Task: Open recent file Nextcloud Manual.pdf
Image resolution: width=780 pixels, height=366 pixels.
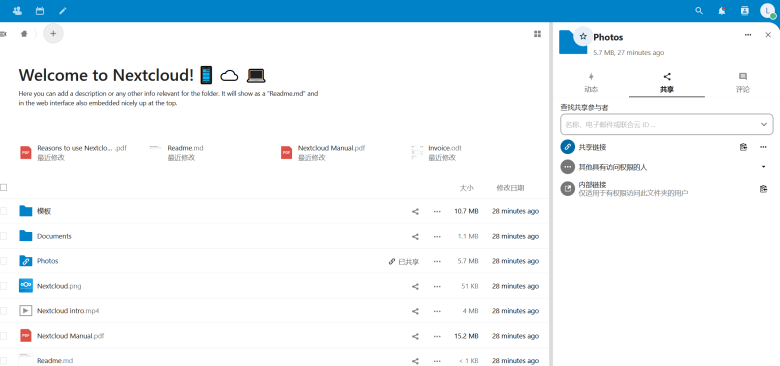Action: tap(323, 153)
